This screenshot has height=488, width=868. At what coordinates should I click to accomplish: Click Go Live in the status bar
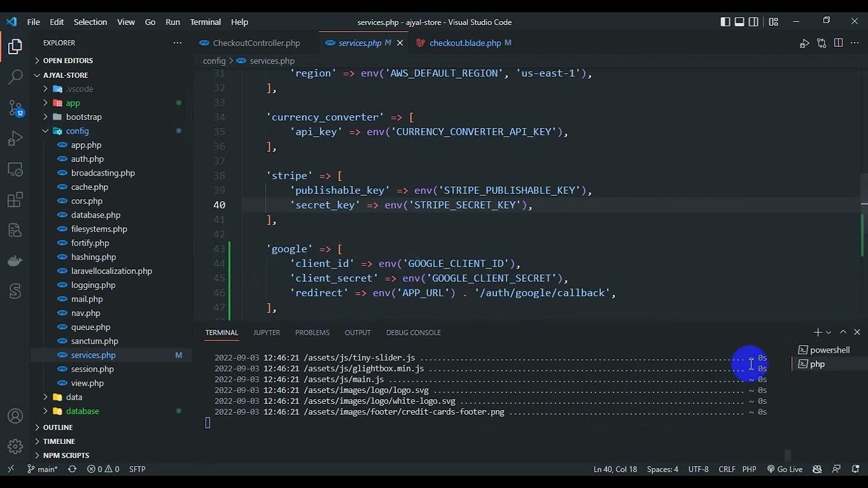pos(785,469)
